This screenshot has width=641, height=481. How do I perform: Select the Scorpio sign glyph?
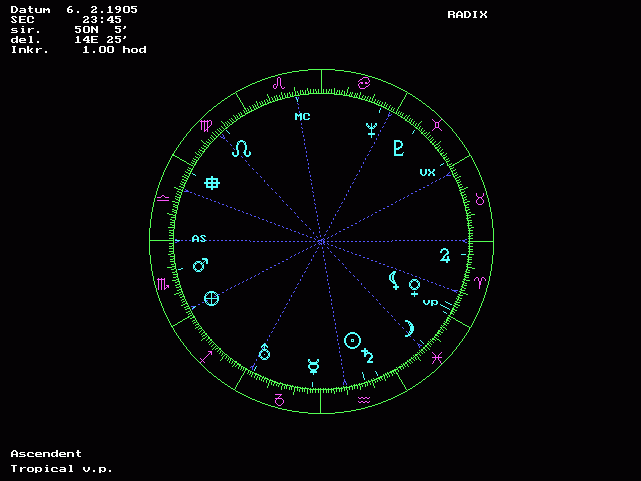pos(163,284)
